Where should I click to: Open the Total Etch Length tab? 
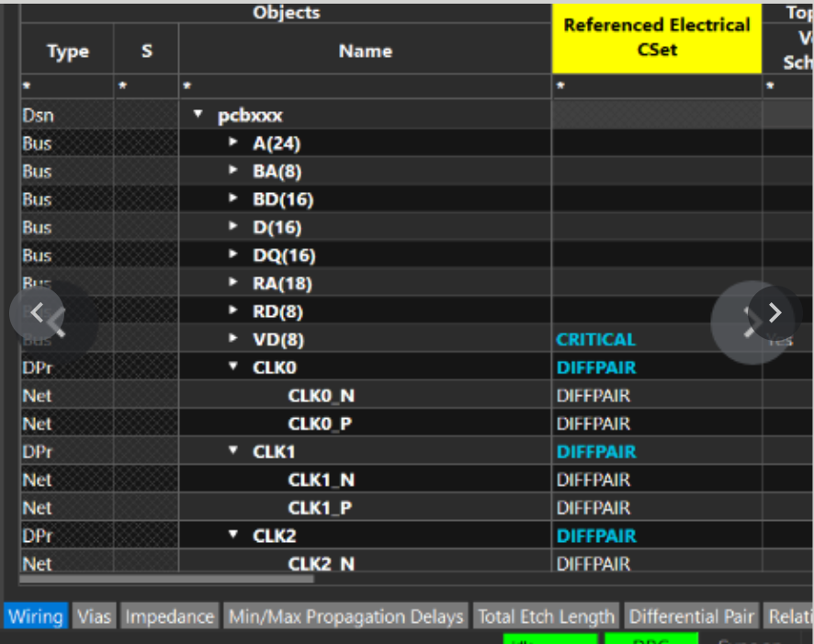(x=547, y=616)
